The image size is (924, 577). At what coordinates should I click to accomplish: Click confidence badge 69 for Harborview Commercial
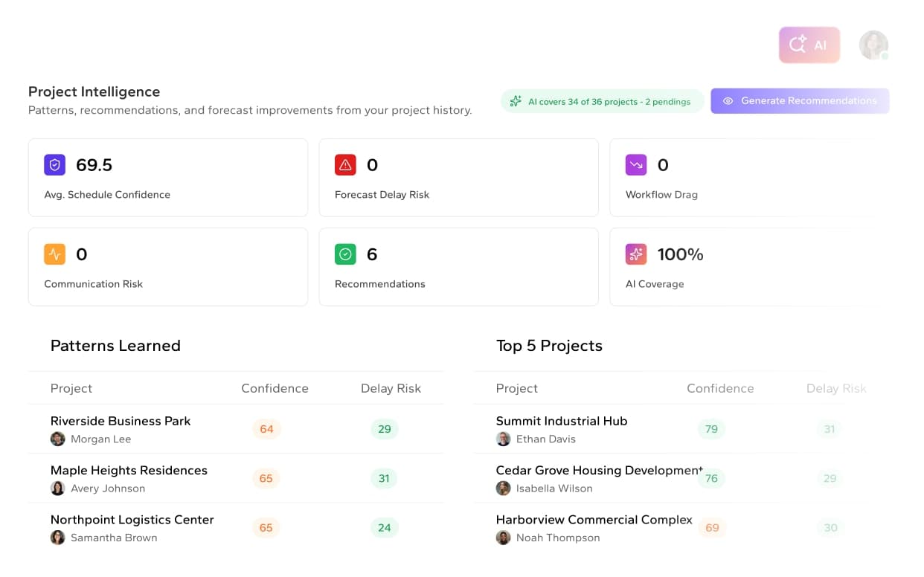point(712,527)
